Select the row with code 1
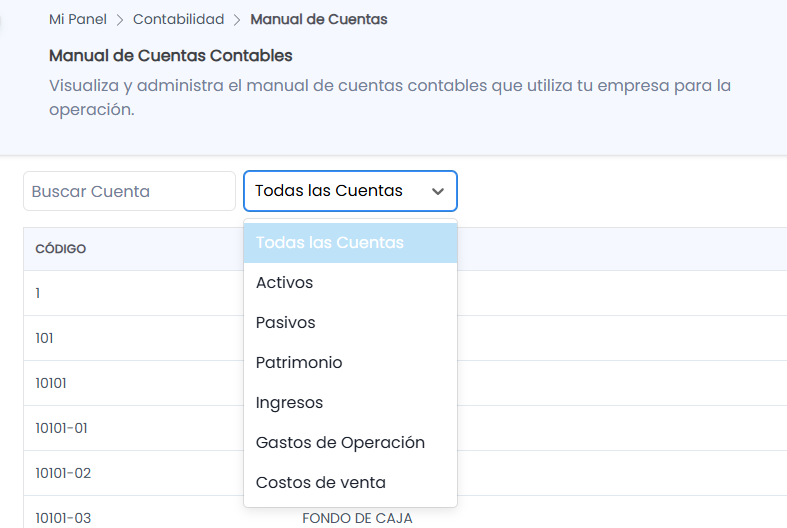This screenshot has height=528, width=787. point(405,293)
